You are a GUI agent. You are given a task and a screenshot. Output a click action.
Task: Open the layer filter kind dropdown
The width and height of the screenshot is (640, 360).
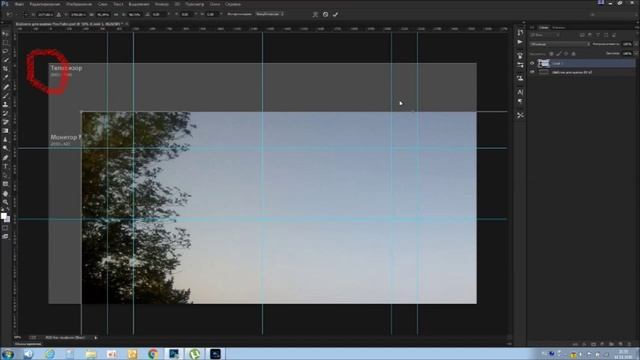544,35
